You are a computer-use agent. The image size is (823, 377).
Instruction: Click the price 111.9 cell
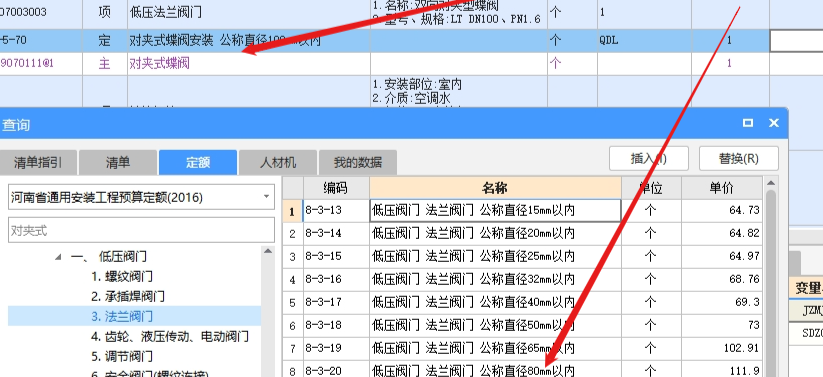pyautogui.click(x=722, y=370)
